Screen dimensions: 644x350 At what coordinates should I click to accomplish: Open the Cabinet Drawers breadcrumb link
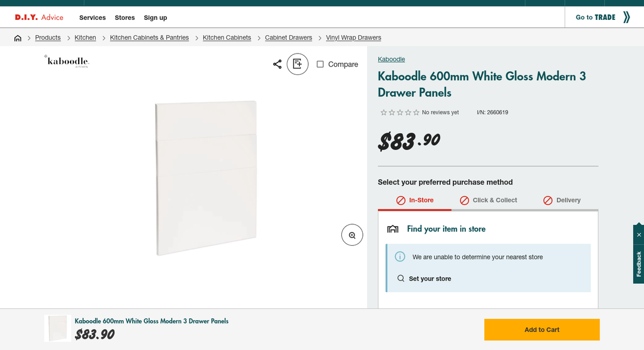pos(288,37)
